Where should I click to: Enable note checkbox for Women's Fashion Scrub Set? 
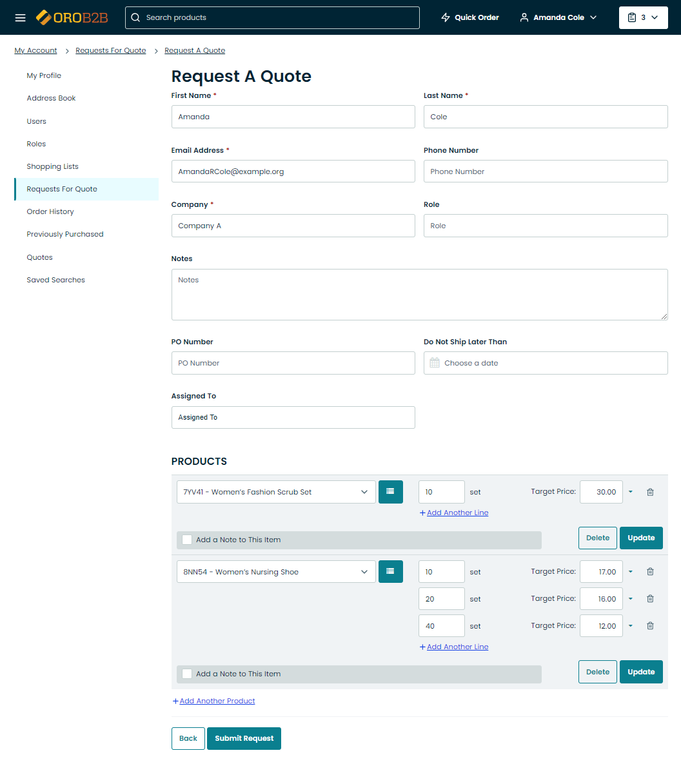(x=187, y=540)
